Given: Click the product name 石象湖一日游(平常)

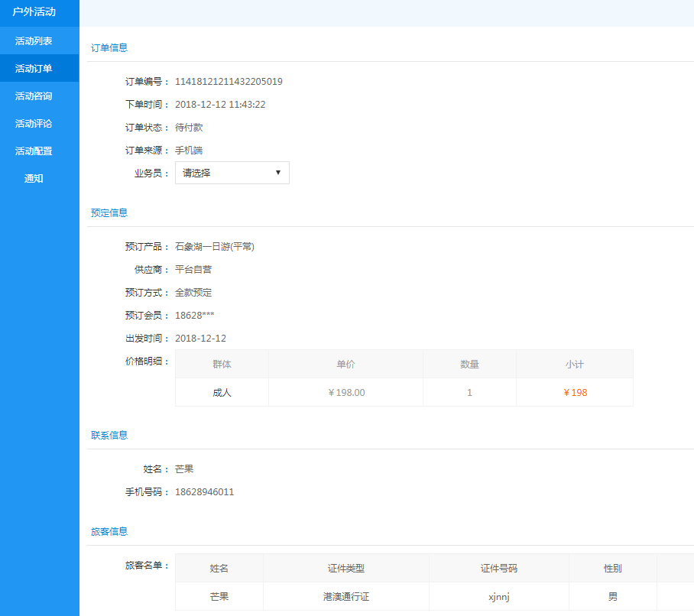Looking at the screenshot, I should [x=214, y=247].
